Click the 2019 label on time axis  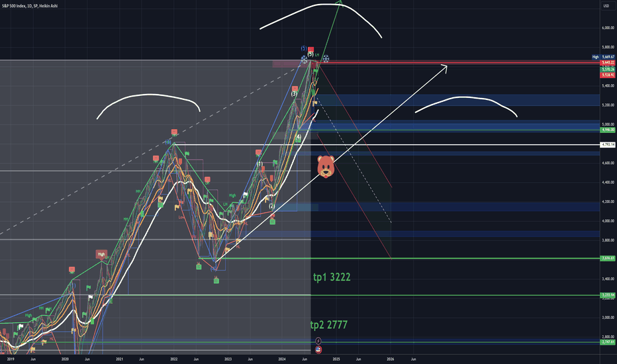click(11, 359)
